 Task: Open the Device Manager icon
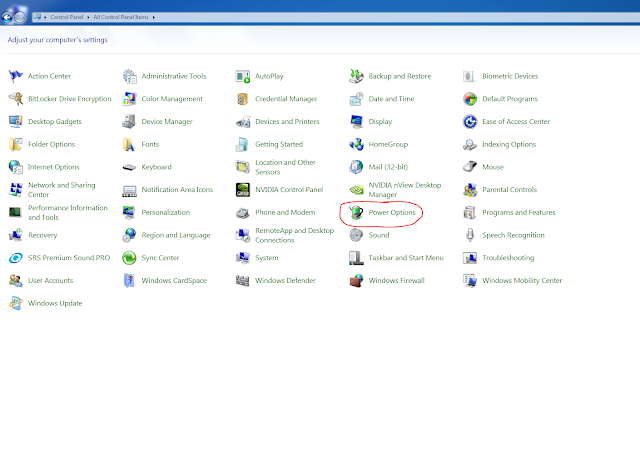click(x=129, y=122)
